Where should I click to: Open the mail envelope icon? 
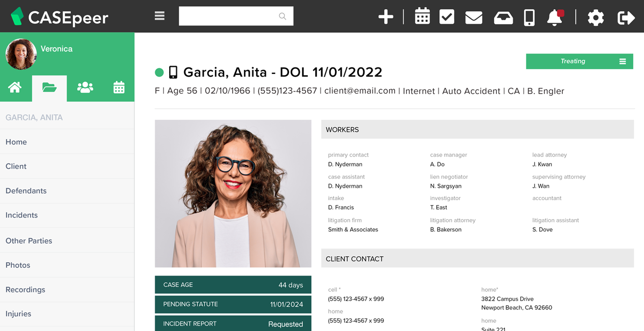point(473,17)
